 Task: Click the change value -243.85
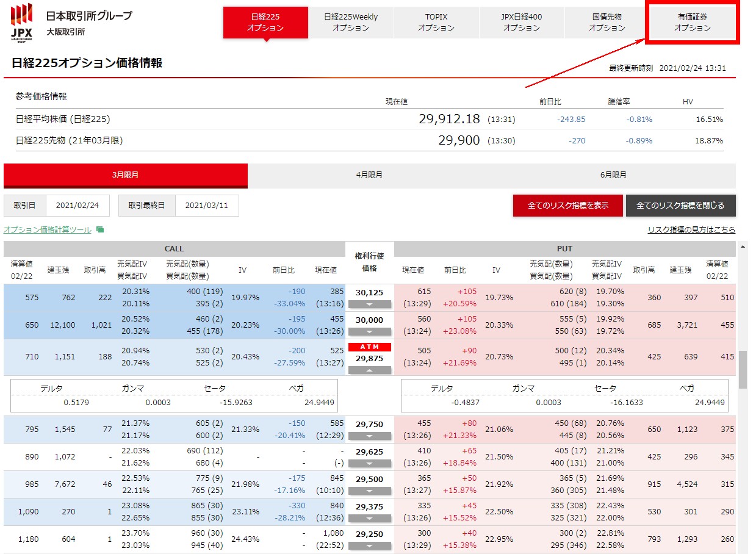571,120
